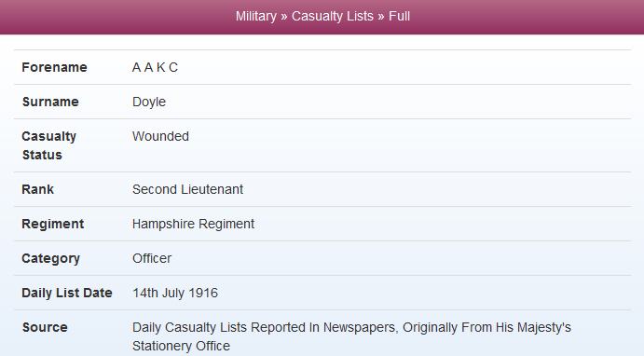The height and width of the screenshot is (356, 644).
Task: Click the 'Stationery Office' source text line
Action: coord(181,346)
